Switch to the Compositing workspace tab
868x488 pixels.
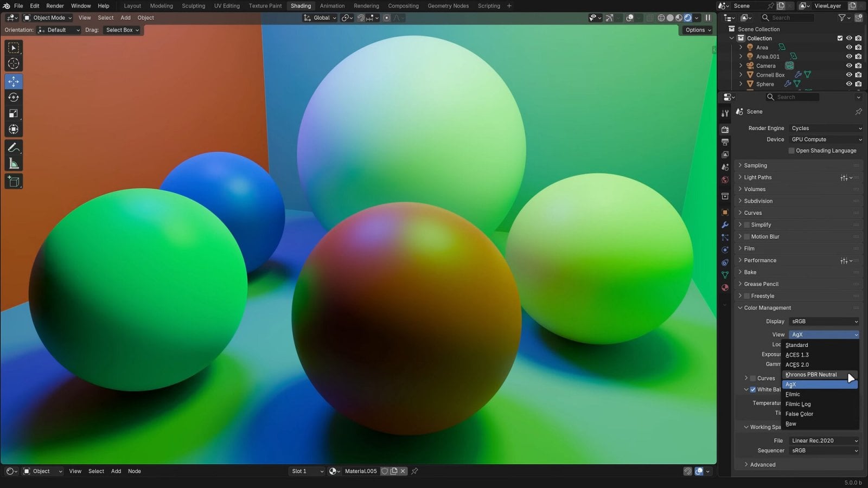(x=403, y=6)
